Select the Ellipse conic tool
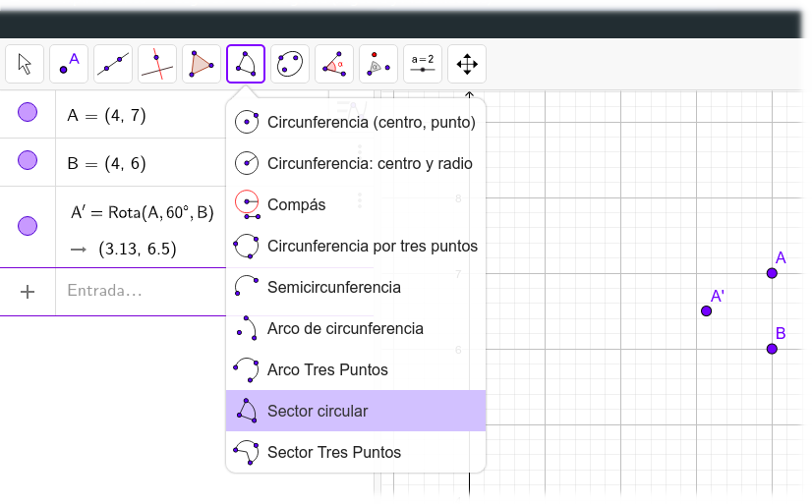This screenshot has height=504, width=812. (x=290, y=64)
